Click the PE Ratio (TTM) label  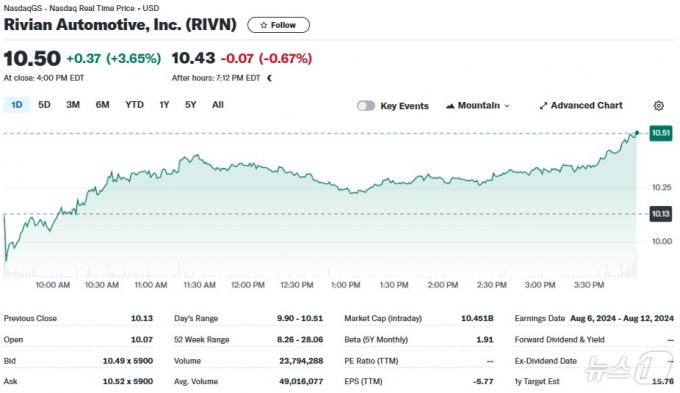[x=371, y=361]
